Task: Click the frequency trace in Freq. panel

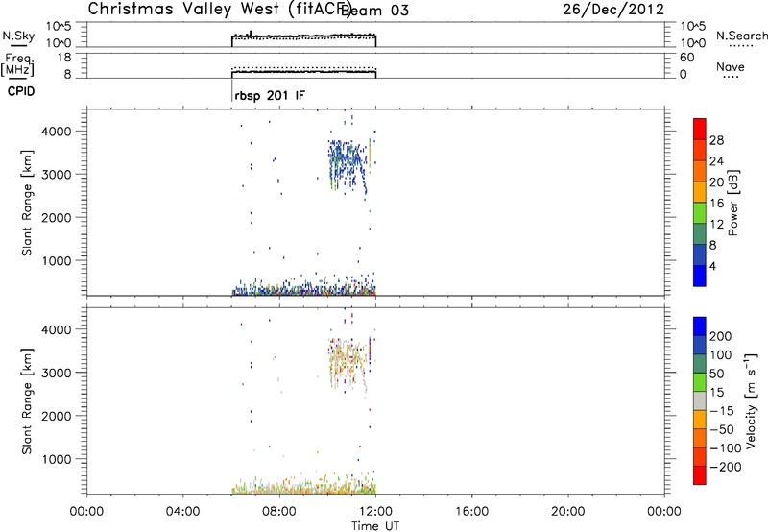Action: point(303,72)
